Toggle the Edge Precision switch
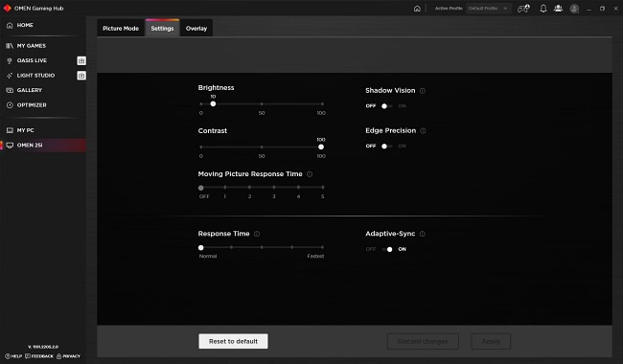623x364 pixels. (386, 146)
